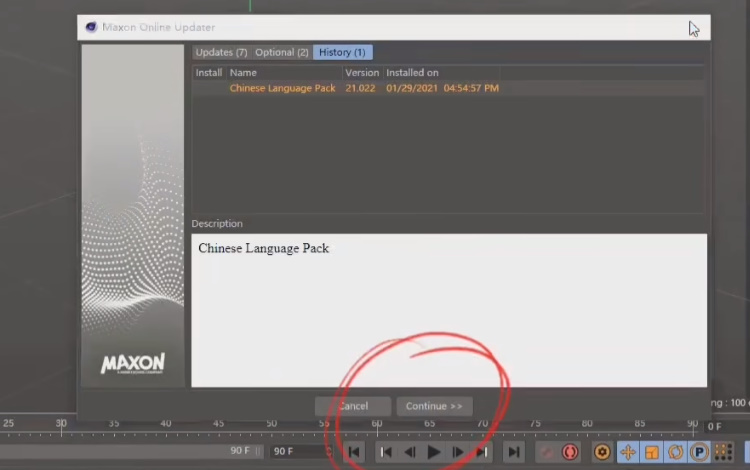This screenshot has height=470, width=750.
Task: Switch to the Updates (7) tab
Action: click(x=221, y=52)
